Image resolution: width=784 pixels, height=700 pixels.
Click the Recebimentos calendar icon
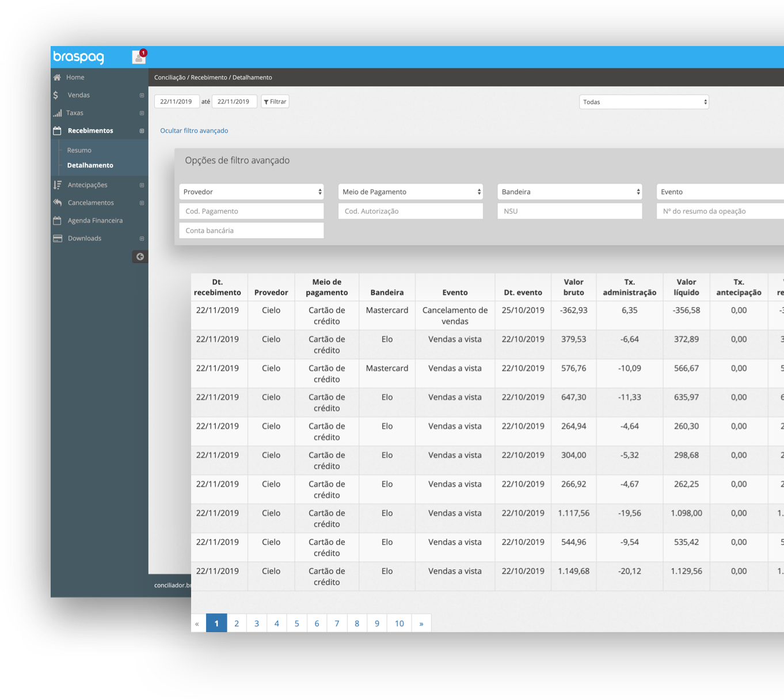coord(57,131)
